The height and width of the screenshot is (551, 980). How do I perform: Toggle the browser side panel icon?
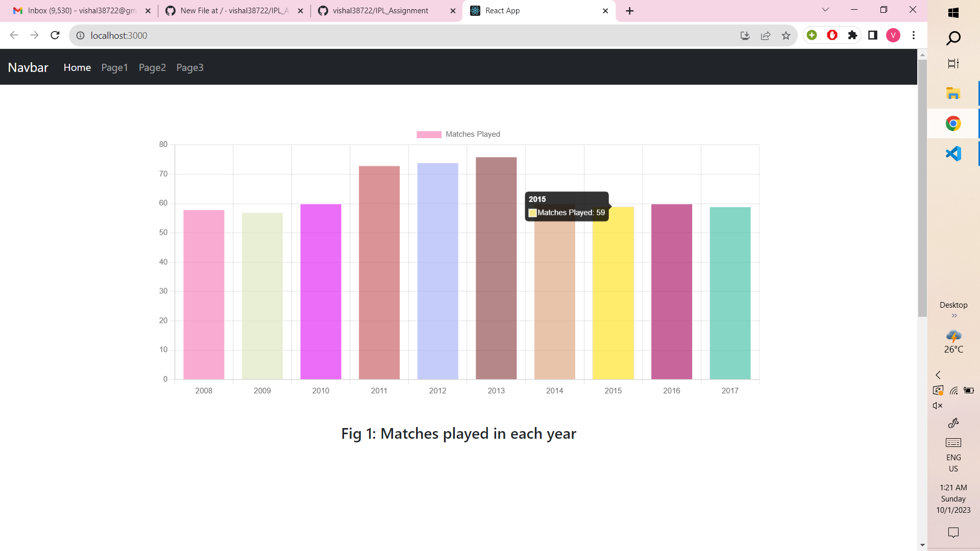(x=873, y=35)
